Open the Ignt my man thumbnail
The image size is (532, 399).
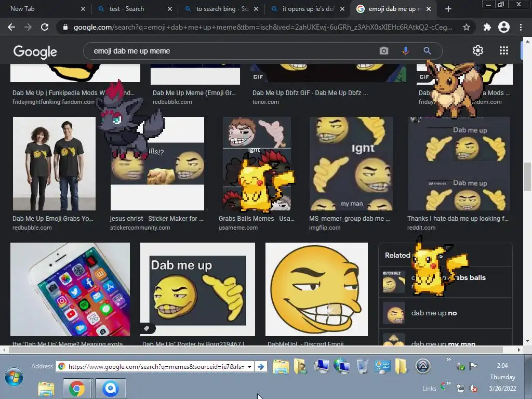(351, 164)
